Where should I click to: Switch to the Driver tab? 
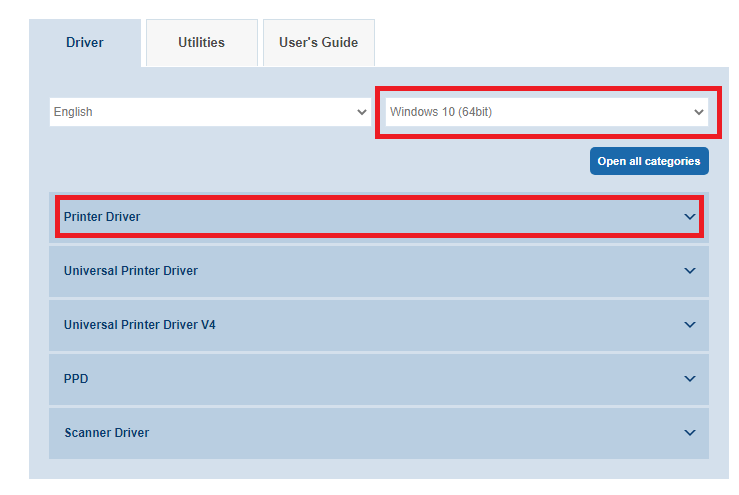click(85, 43)
